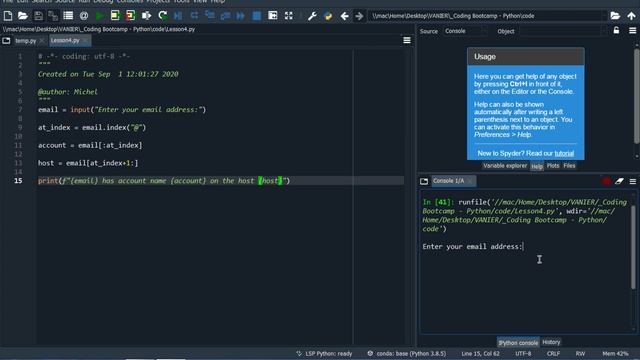Image resolution: width=640 pixels, height=360 pixels.
Task: Click the 'Mem 42%' memory status
Action: 615,353
